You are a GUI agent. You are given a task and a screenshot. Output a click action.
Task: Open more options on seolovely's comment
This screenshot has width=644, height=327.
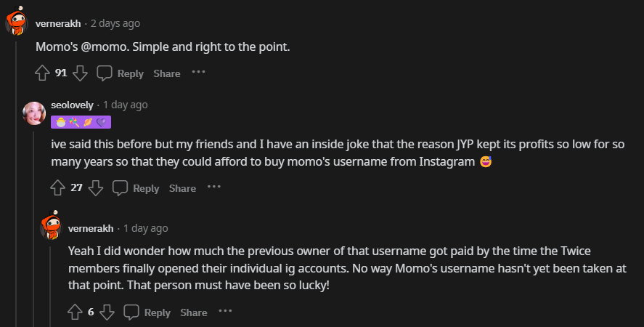(214, 187)
